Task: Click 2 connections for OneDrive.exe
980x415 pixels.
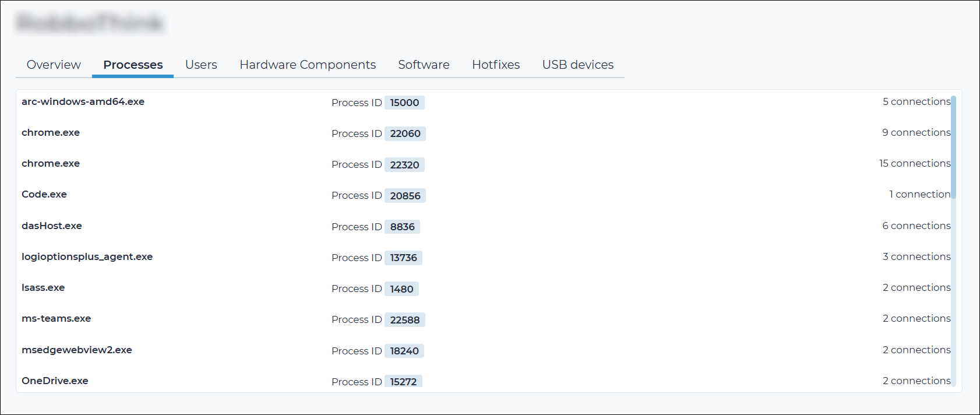Action: pyautogui.click(x=916, y=381)
